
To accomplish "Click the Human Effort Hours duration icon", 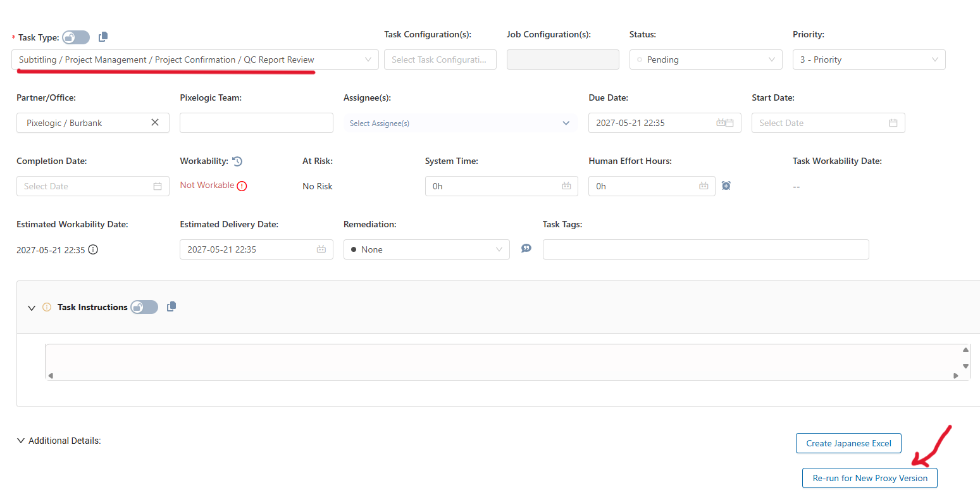I will pos(704,186).
